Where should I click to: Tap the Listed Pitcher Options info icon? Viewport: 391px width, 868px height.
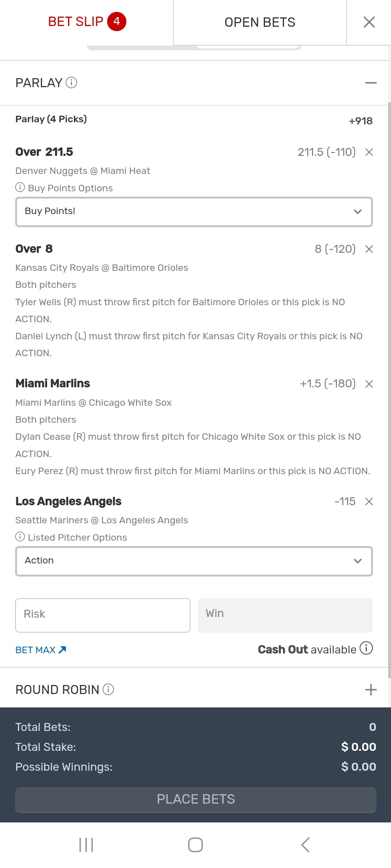(x=20, y=537)
